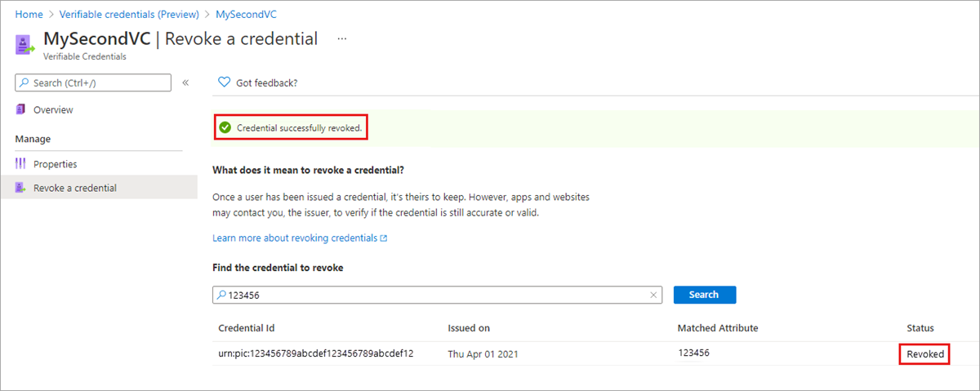
Task: Click the magnifier icon in the credential search box
Action: 221,295
